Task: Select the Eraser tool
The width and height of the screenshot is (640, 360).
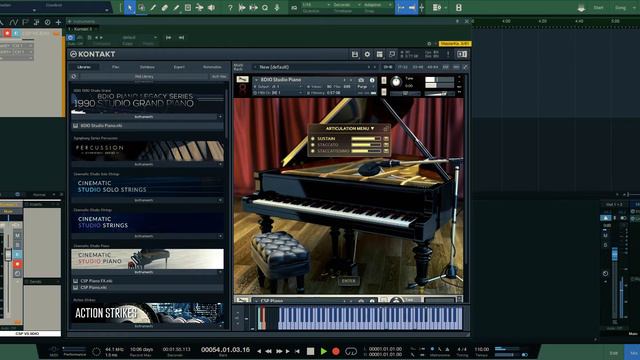Action: pos(164,7)
